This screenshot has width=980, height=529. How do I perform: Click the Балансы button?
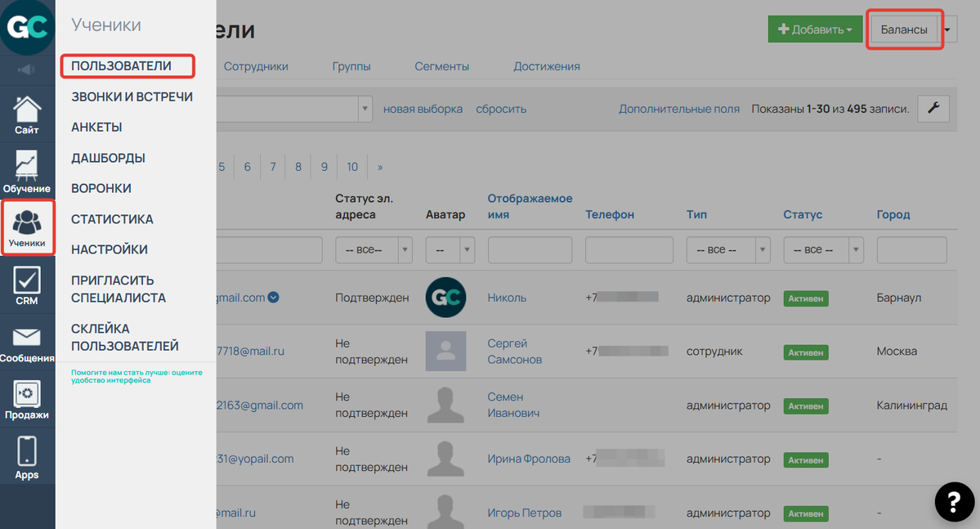904,29
